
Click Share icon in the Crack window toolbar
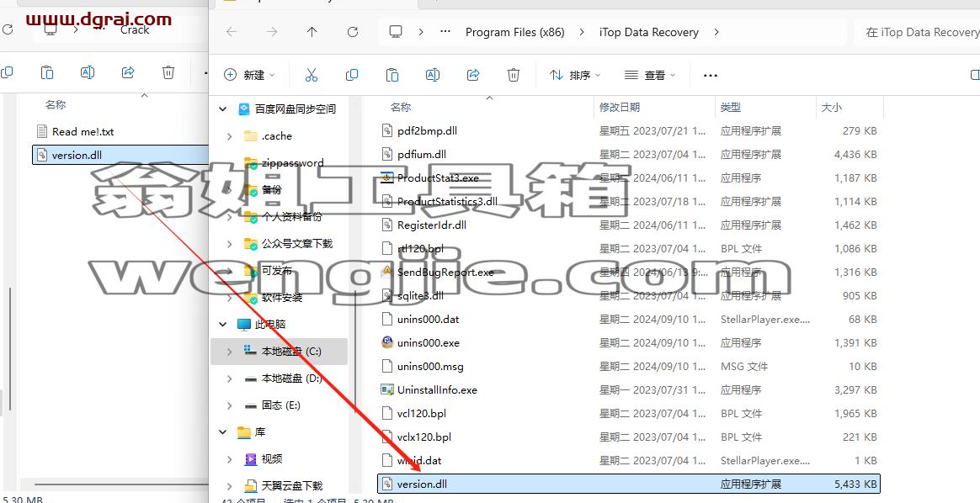(128, 72)
